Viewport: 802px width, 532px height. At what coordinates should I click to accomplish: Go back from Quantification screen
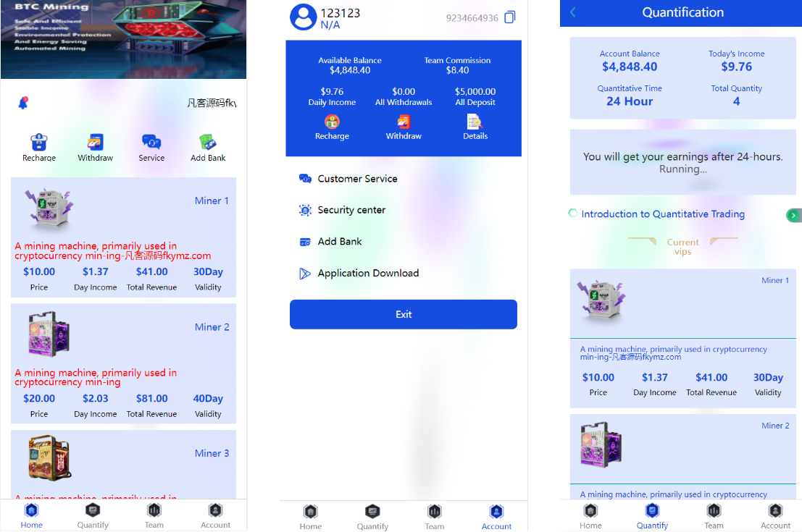click(573, 12)
